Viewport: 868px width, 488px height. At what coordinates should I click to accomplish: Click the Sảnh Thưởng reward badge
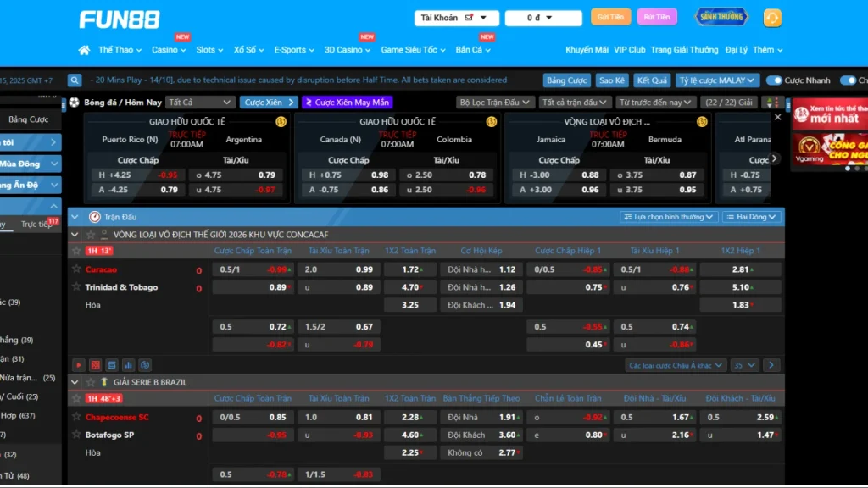pos(721,17)
